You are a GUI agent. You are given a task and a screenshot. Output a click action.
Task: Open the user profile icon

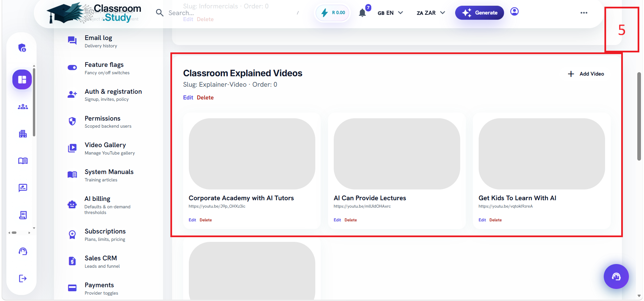point(514,12)
